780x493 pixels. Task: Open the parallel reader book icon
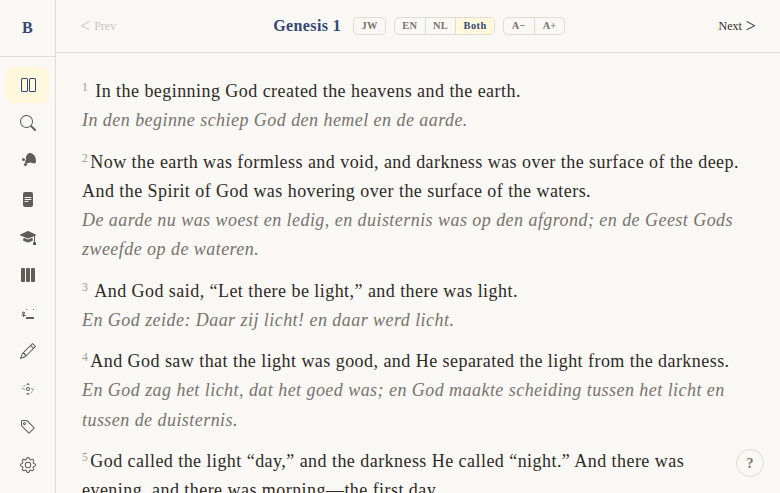28,85
